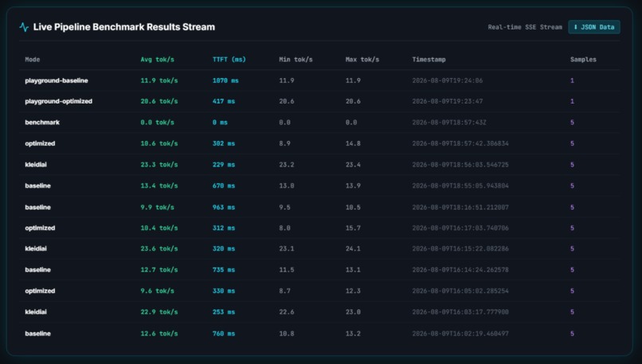Click the 0 ms TTFT value
The image size is (642, 364).
pos(220,123)
